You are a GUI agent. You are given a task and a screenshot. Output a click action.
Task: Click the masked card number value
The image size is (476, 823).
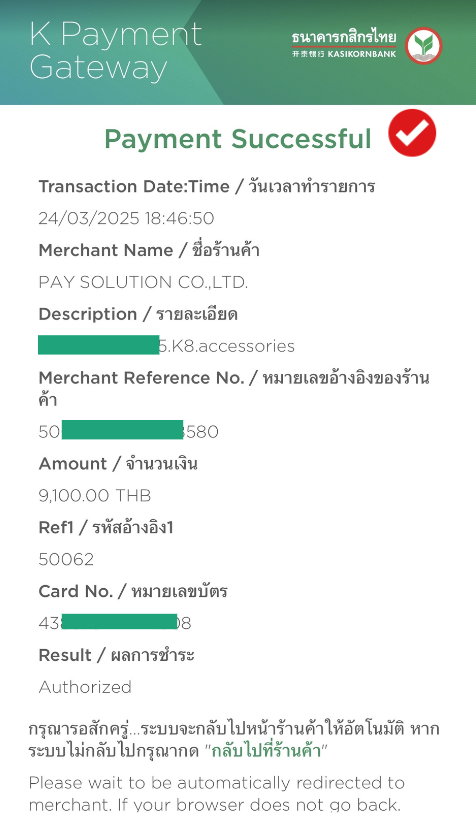point(115,623)
